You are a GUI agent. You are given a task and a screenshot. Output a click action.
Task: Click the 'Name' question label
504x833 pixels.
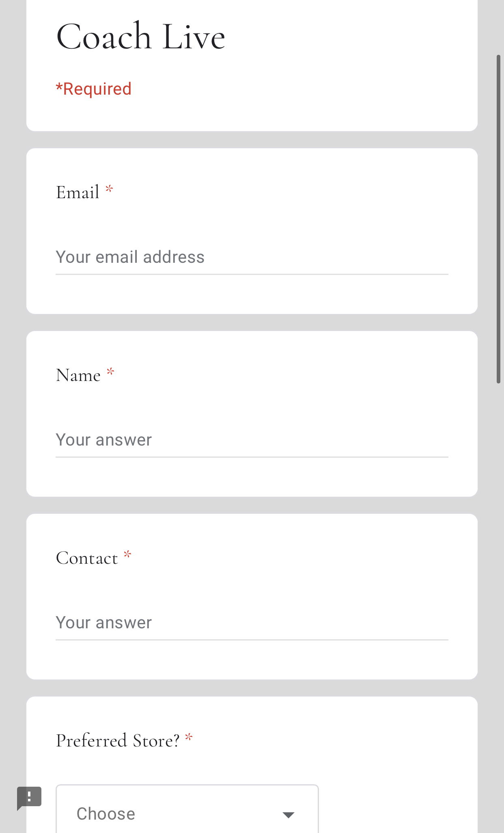(78, 375)
